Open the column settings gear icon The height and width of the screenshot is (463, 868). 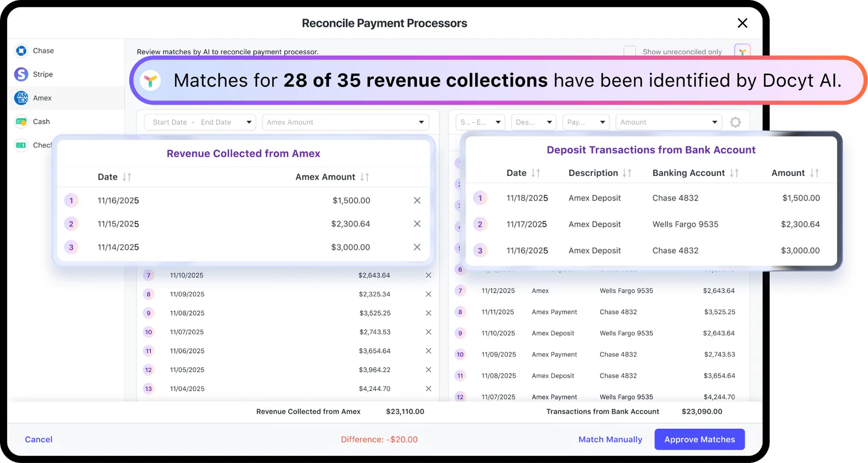click(x=736, y=122)
